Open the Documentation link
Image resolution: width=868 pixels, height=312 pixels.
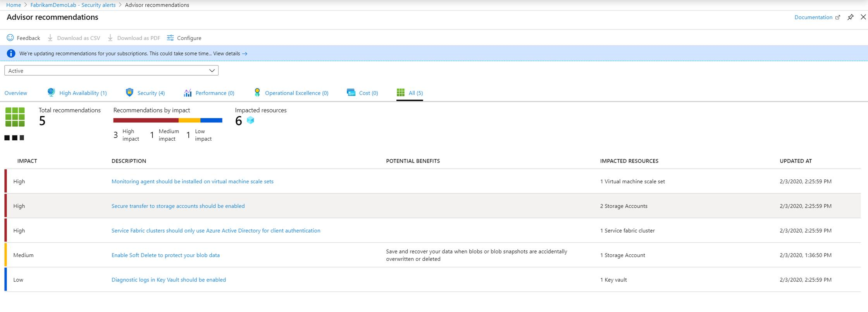[x=813, y=17]
